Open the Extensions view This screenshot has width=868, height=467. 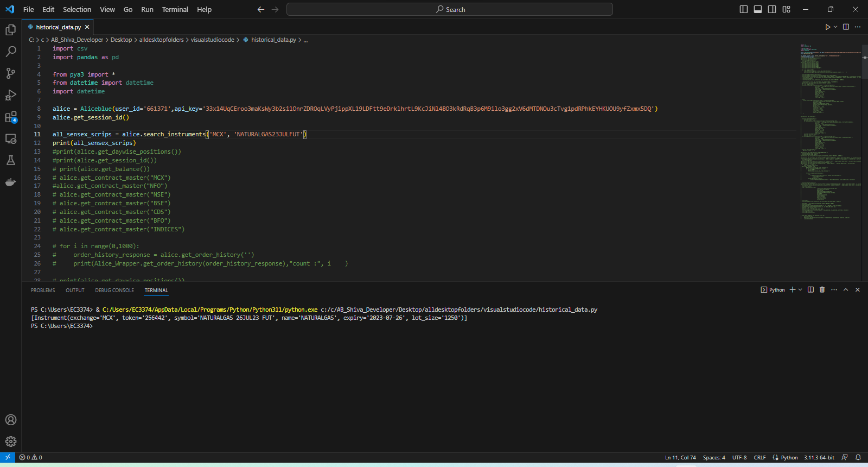coord(11,117)
